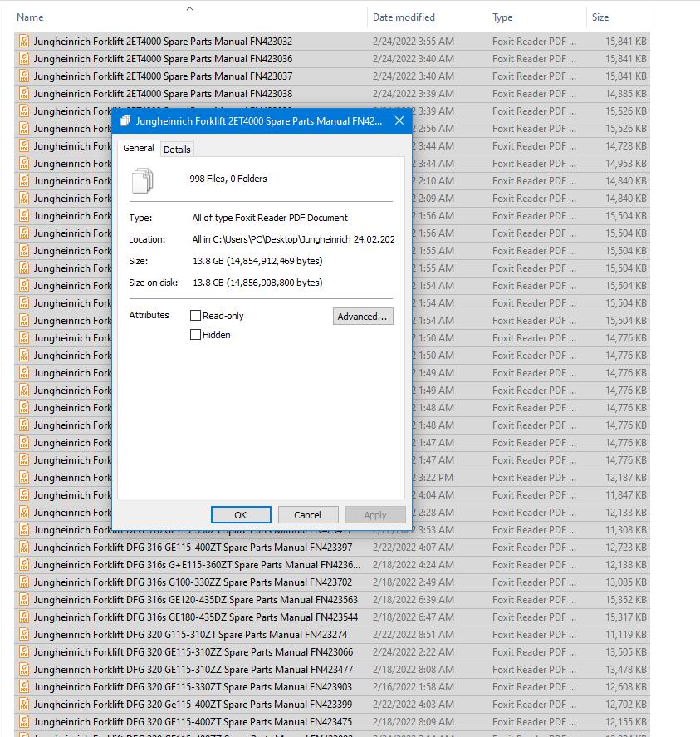Image resolution: width=700 pixels, height=737 pixels.
Task: Click 'All of type Foxit Reader PDF Document'
Action: coord(270,218)
